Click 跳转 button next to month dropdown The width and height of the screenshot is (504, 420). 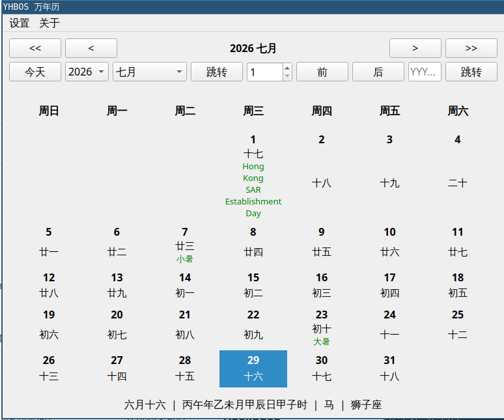coord(217,72)
